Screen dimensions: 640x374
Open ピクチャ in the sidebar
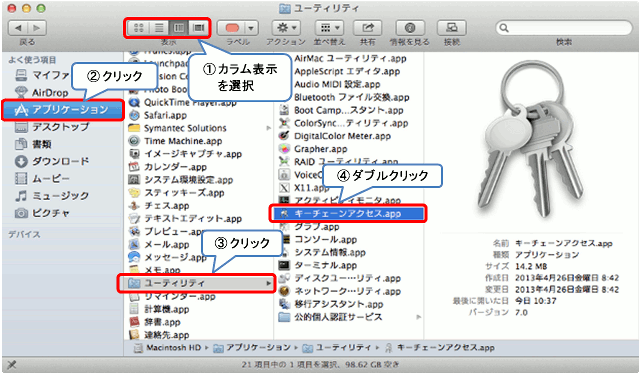[42, 213]
